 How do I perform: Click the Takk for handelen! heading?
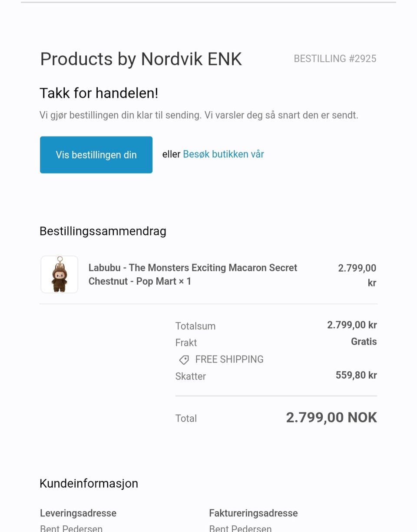(x=99, y=93)
